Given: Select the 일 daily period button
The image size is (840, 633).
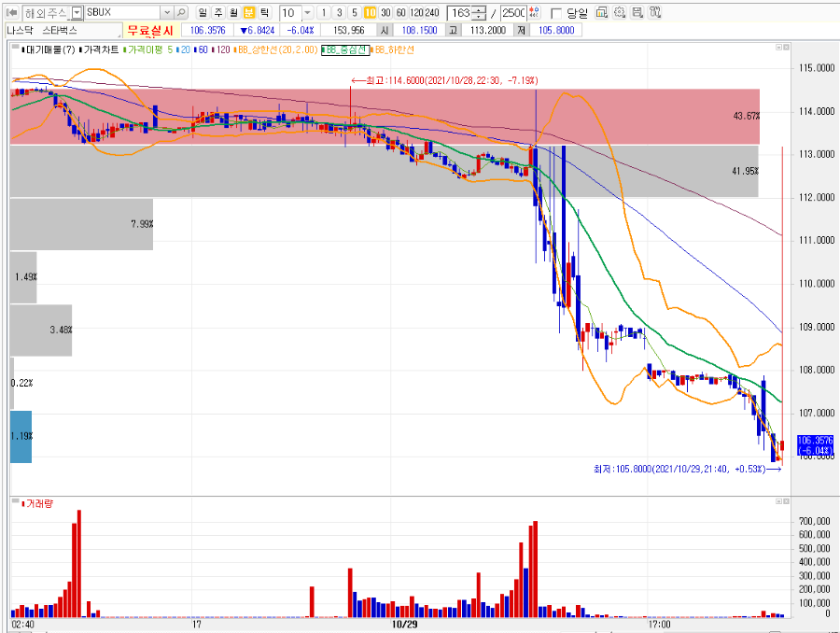Looking at the screenshot, I should [x=203, y=12].
